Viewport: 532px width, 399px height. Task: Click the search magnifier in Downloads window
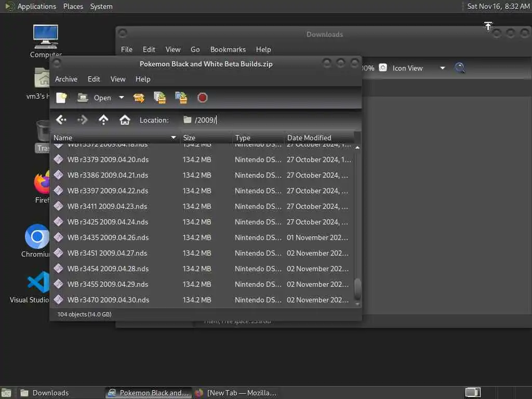[460, 68]
